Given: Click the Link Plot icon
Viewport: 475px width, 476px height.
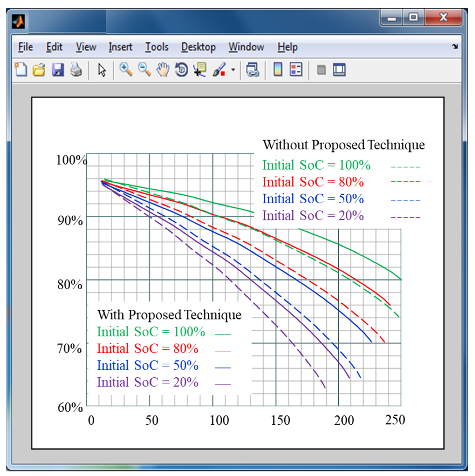Looking at the screenshot, I should [x=253, y=70].
